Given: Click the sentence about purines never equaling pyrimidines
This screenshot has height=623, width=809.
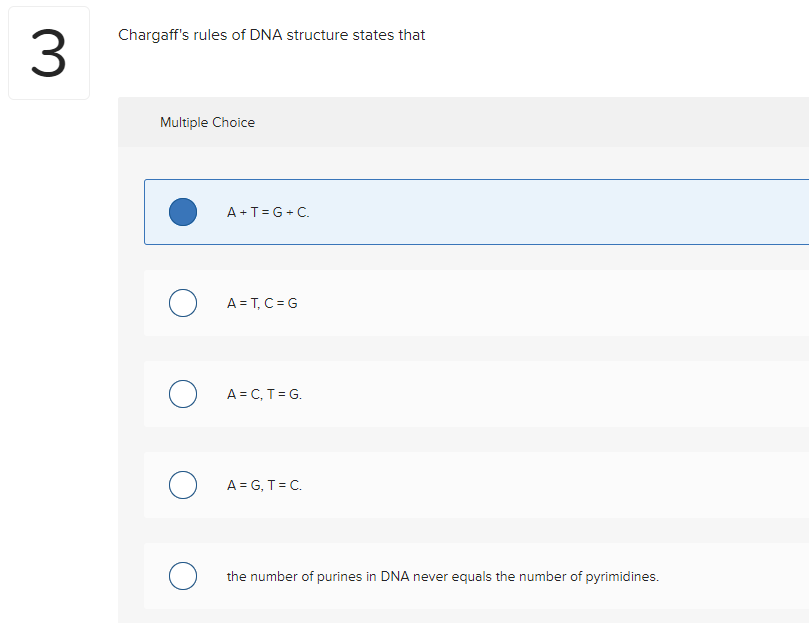Looking at the screenshot, I should 442,576.
